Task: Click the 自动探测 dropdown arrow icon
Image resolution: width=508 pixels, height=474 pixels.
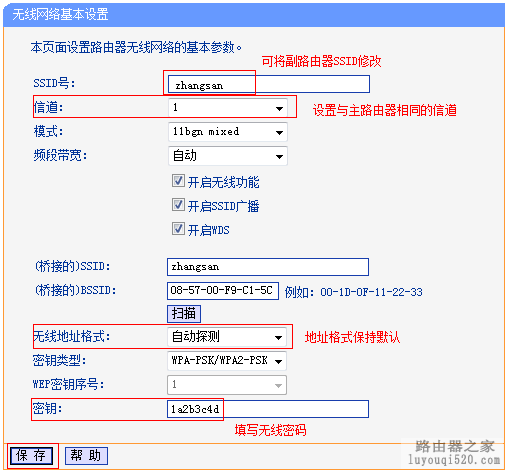Action: (x=278, y=338)
